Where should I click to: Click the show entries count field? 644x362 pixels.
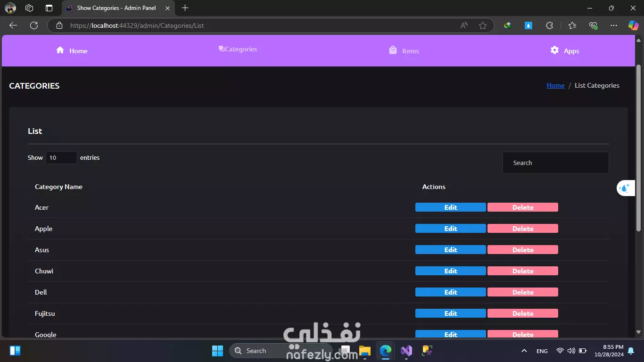point(61,157)
